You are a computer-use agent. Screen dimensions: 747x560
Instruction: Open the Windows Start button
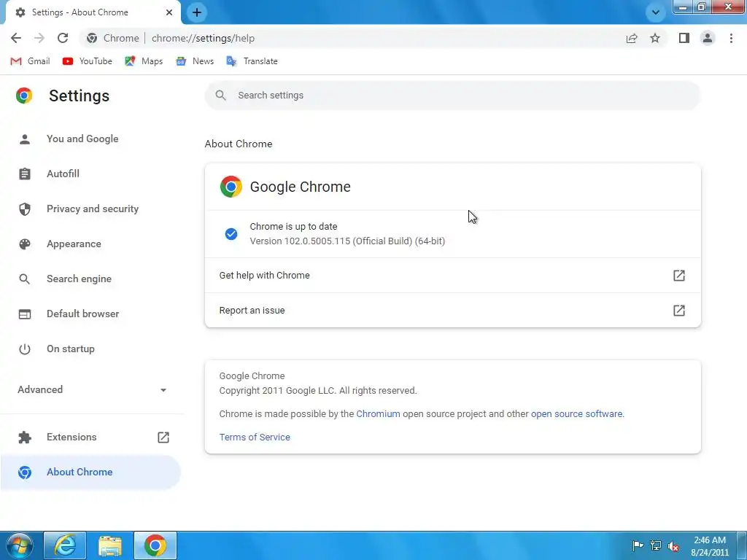pos(19,545)
